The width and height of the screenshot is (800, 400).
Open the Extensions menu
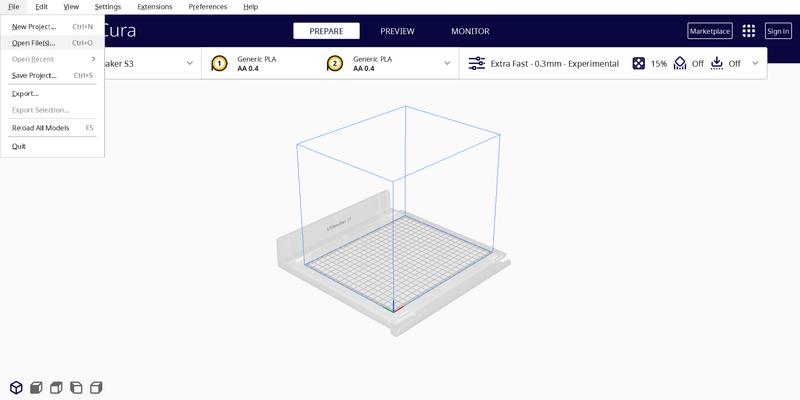pos(155,7)
